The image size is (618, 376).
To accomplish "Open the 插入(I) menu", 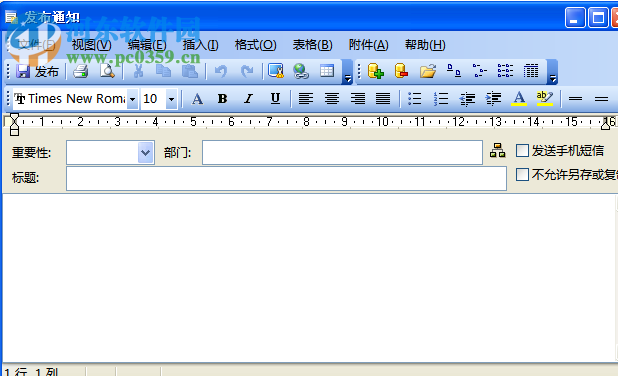I will coord(200,45).
